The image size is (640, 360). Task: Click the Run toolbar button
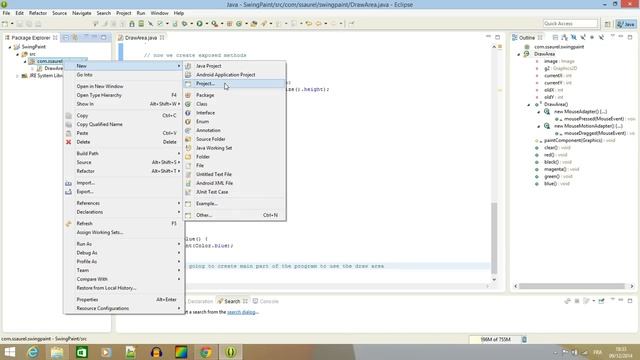(x=200, y=24)
